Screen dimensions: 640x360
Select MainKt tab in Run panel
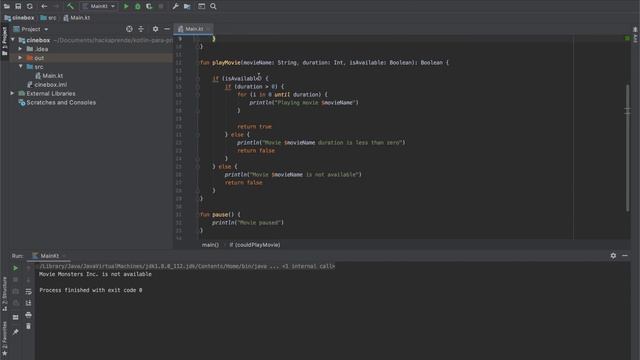(x=49, y=256)
